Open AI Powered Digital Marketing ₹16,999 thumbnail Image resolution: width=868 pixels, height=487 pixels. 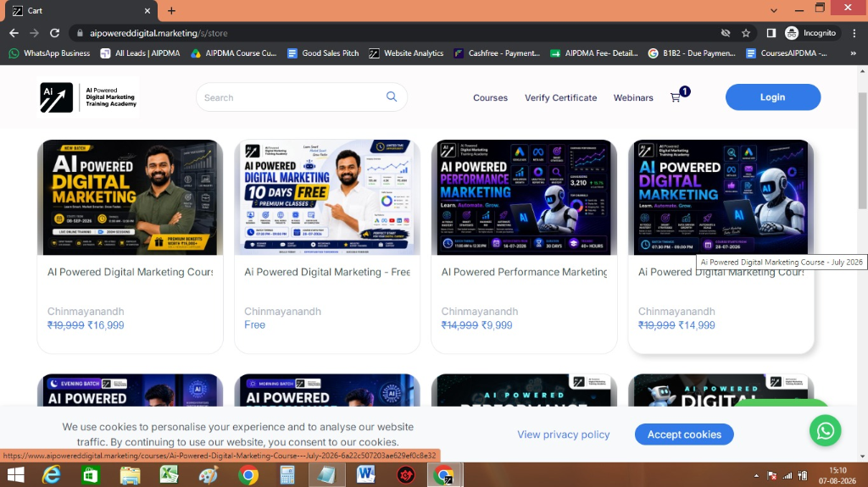(x=130, y=197)
